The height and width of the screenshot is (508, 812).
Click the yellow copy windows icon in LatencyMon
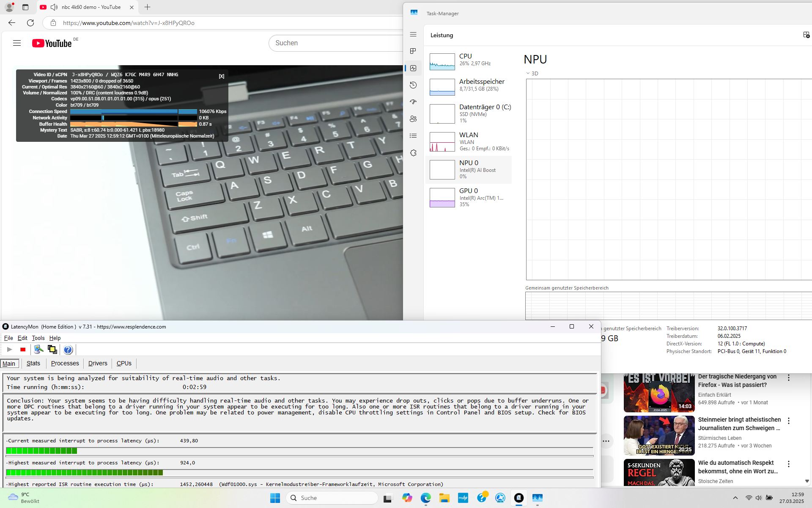(52, 350)
